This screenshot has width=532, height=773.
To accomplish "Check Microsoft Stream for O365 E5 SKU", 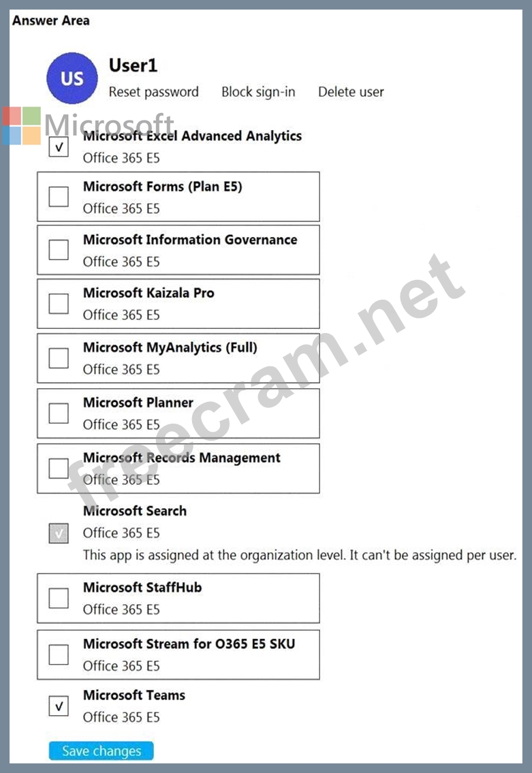I will [x=59, y=654].
